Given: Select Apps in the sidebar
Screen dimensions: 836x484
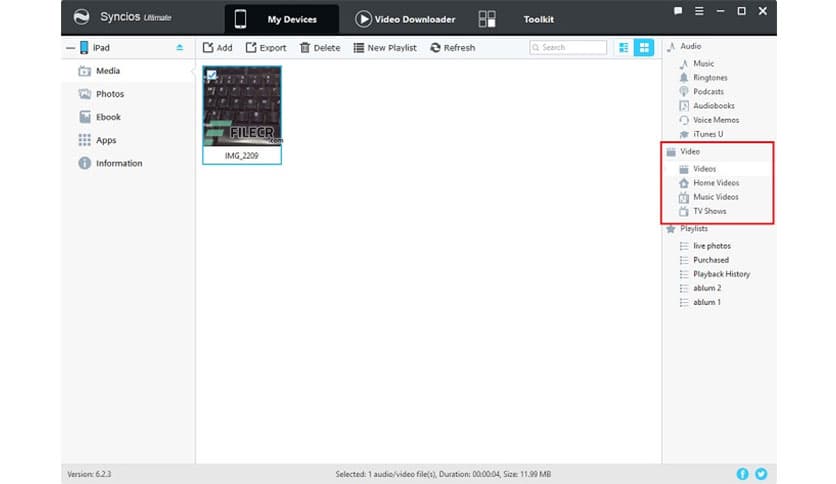Looking at the screenshot, I should point(128,140).
